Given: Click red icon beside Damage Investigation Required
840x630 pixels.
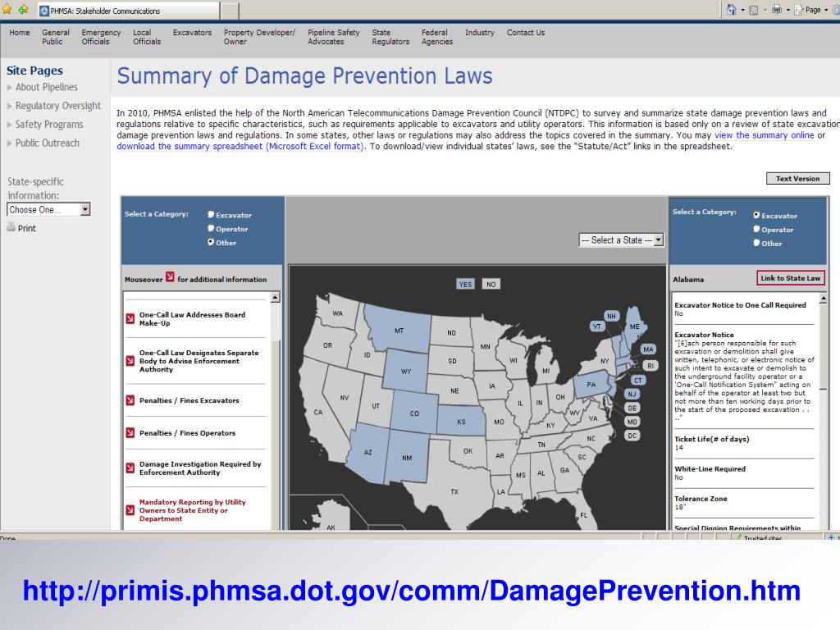Looking at the screenshot, I should click(x=130, y=468).
